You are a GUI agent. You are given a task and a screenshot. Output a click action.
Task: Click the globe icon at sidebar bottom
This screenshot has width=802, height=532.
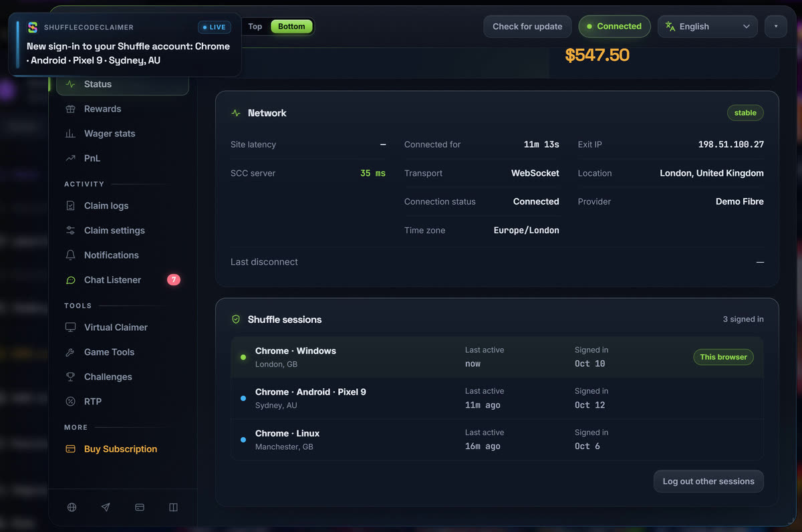[x=72, y=507]
